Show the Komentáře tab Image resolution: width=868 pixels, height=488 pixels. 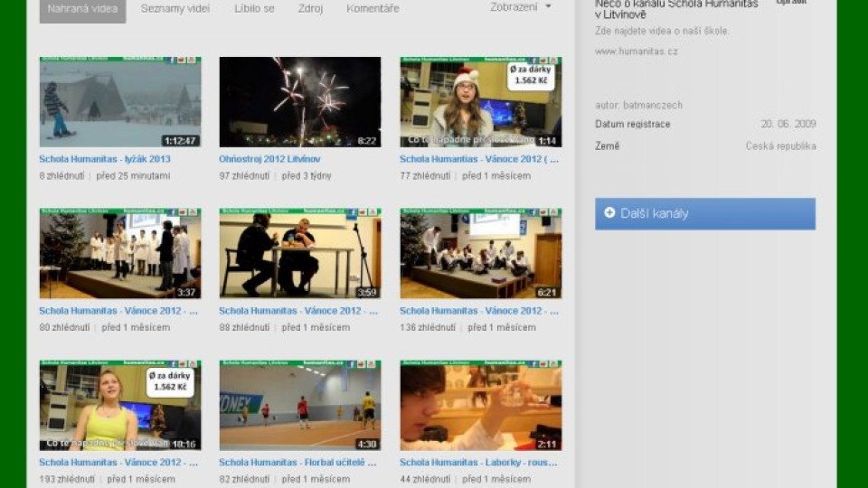click(373, 8)
